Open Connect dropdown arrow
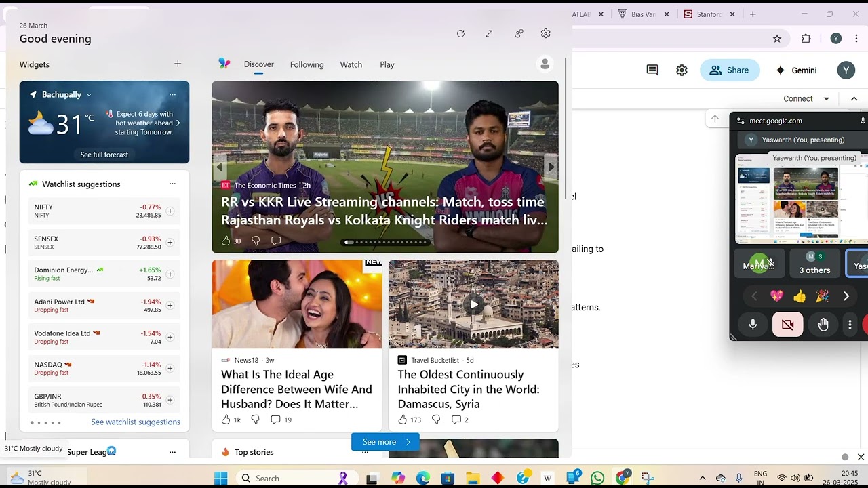The image size is (868, 488). (x=826, y=98)
